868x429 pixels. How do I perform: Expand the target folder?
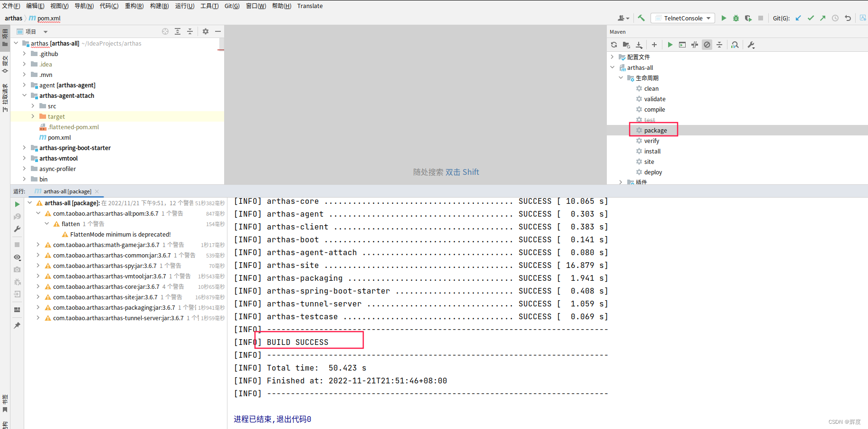tap(33, 116)
